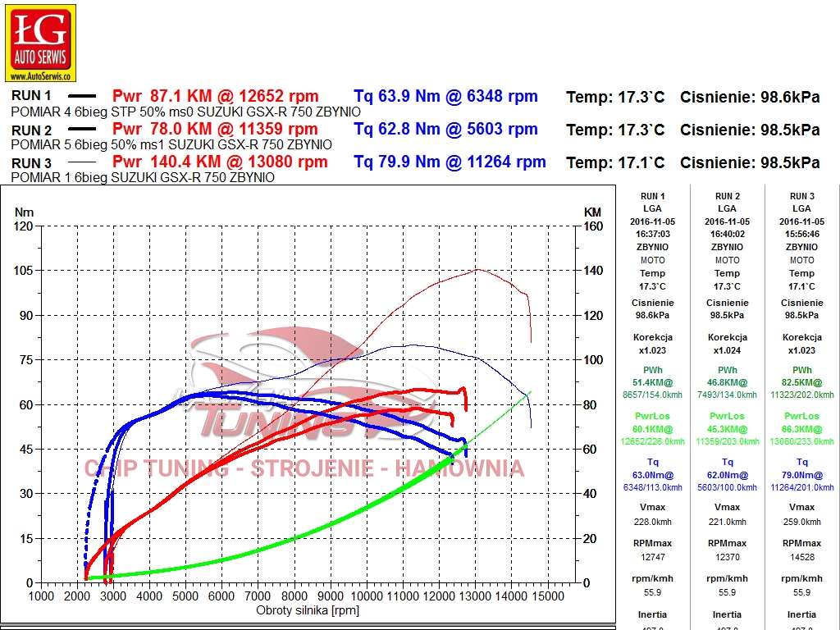Select the RUN 1 power reading 87.1 KM
The image size is (840, 630).
[215, 96]
